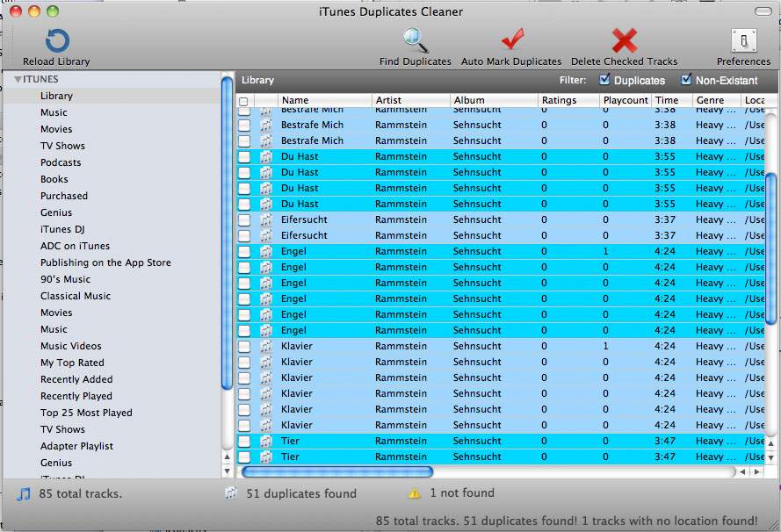781x532 pixels.
Task: Open Classical Music playlist
Action: (x=76, y=296)
